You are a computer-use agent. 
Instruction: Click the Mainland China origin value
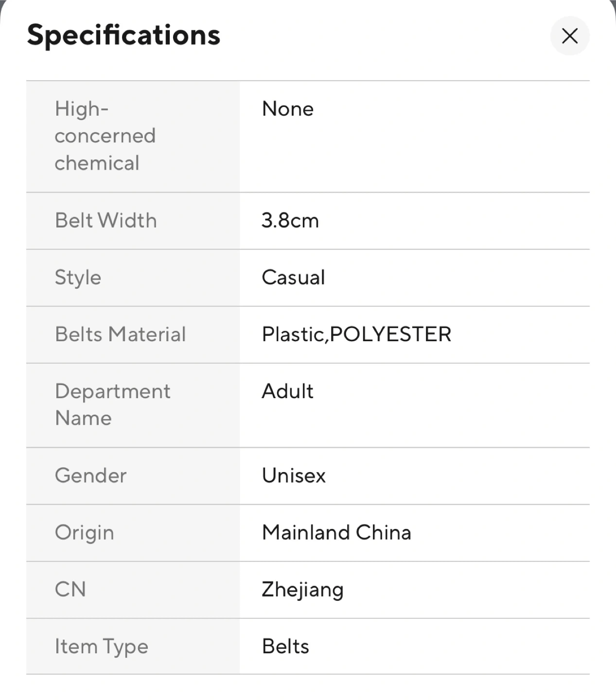click(x=336, y=533)
